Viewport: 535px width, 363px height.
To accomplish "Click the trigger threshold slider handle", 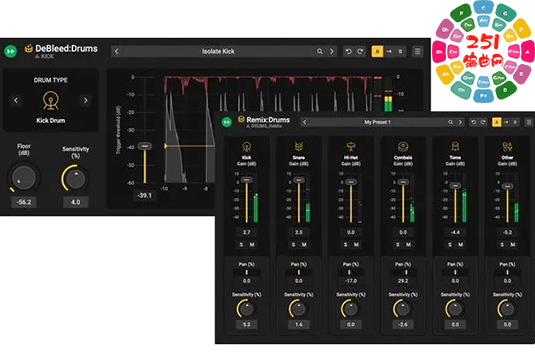I will (x=145, y=146).
